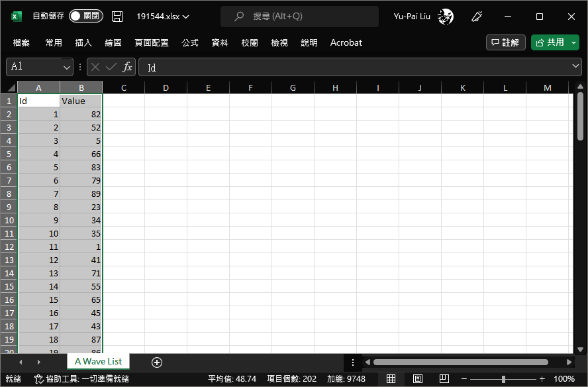Switch to the 繪圖 tab
588x387 pixels.
[x=113, y=43]
